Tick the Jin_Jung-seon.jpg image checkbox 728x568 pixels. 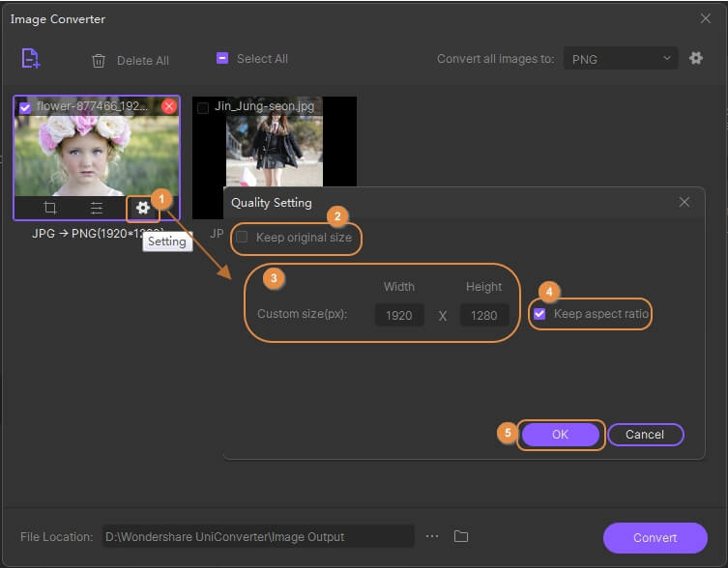tap(203, 107)
